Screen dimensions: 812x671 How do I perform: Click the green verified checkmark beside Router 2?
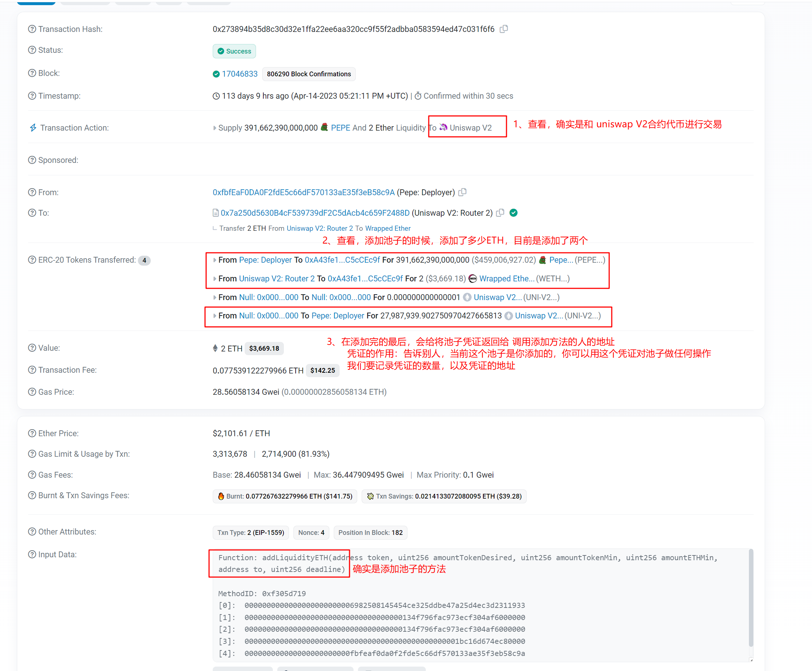pos(513,212)
